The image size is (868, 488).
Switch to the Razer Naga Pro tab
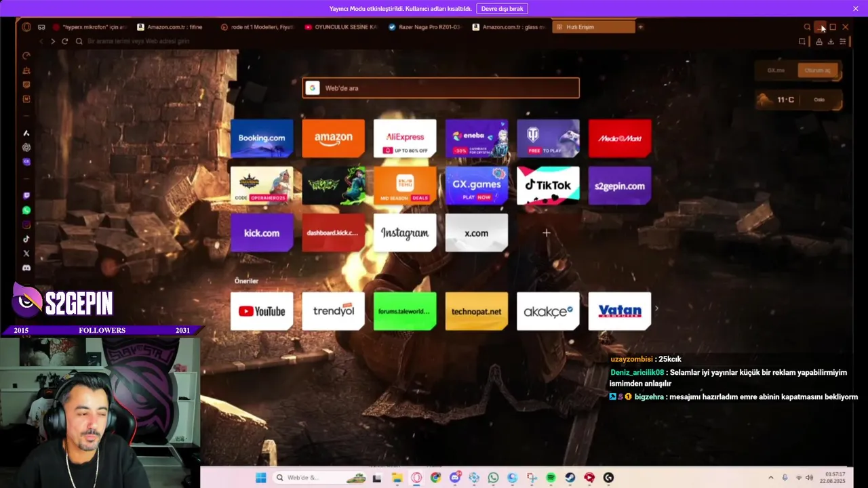click(x=425, y=27)
